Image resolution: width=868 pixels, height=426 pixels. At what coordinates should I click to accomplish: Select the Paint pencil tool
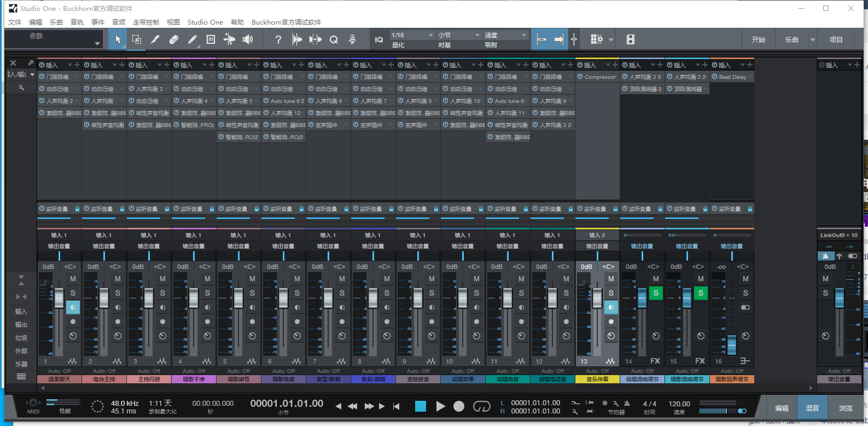(193, 39)
